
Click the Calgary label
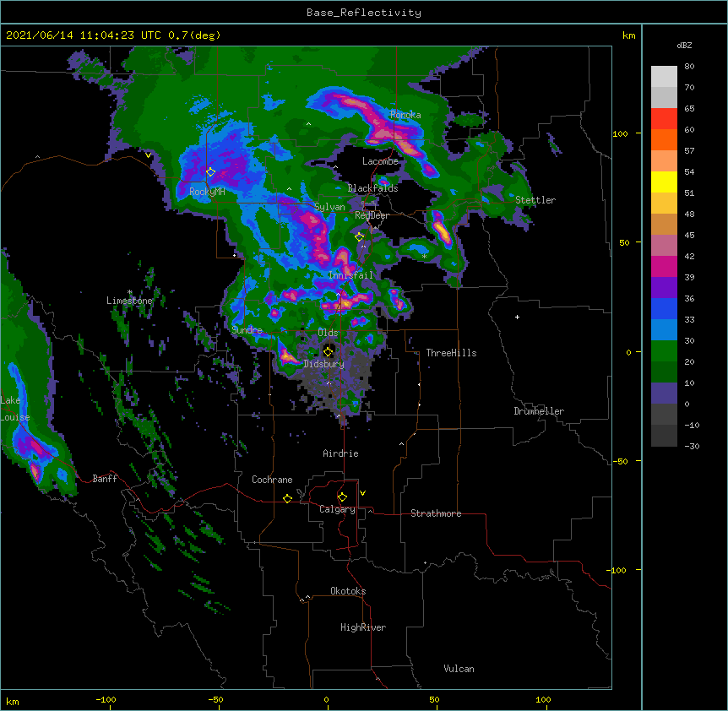click(x=338, y=509)
